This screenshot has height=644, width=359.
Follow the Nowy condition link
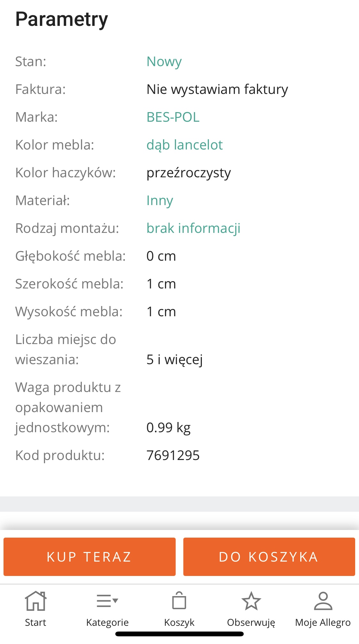164,62
